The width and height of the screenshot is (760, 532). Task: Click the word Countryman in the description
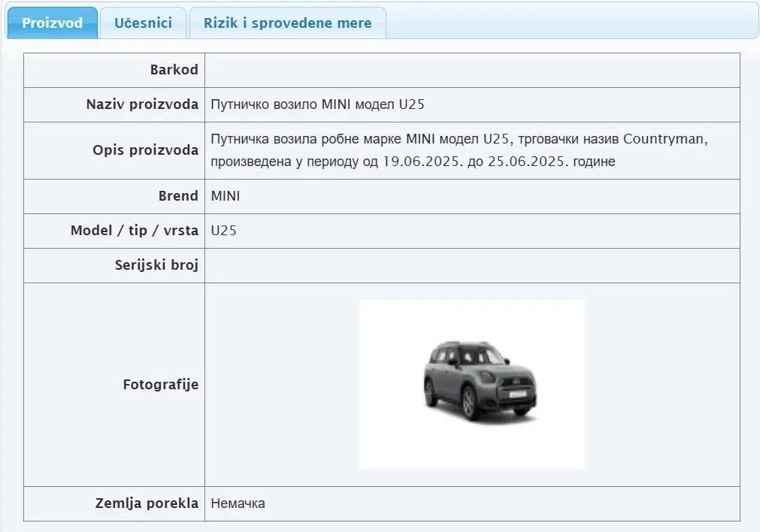coord(665,139)
